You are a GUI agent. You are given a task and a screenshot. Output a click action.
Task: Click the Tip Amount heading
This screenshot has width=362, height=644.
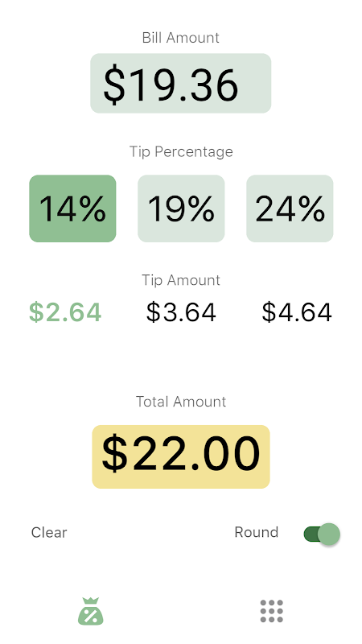point(181,280)
